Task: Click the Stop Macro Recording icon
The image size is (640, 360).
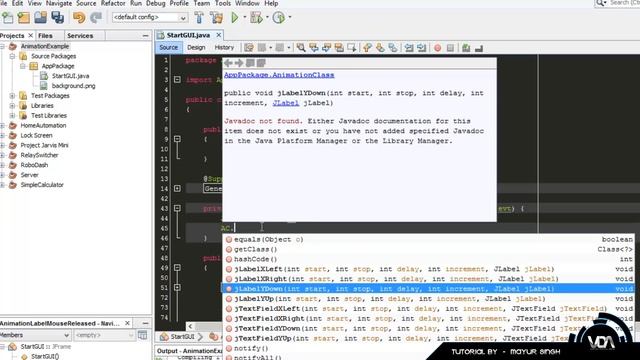Action: pyautogui.click(x=450, y=48)
